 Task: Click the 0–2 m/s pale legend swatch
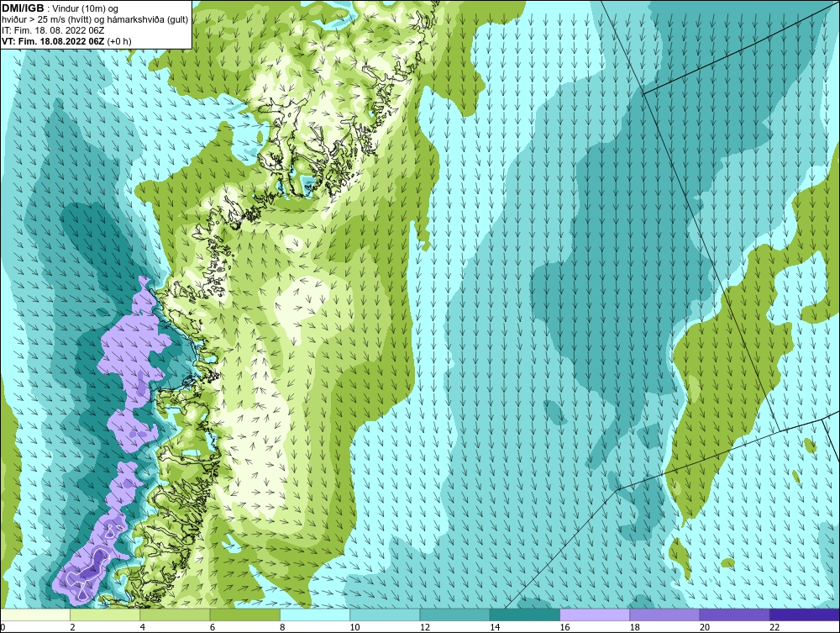click(x=35, y=615)
